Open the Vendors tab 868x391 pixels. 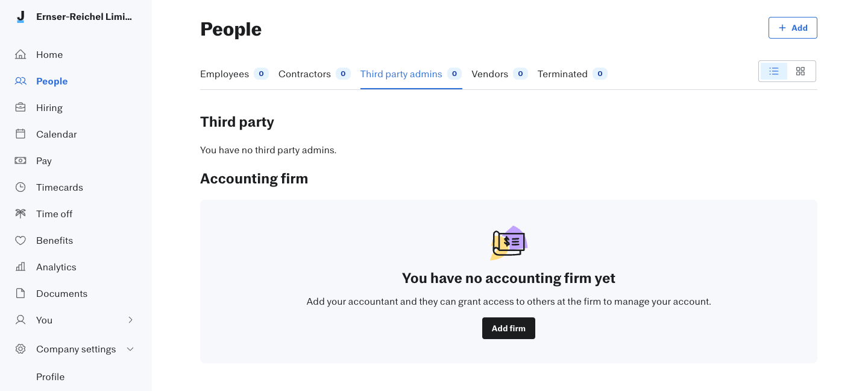(499, 74)
